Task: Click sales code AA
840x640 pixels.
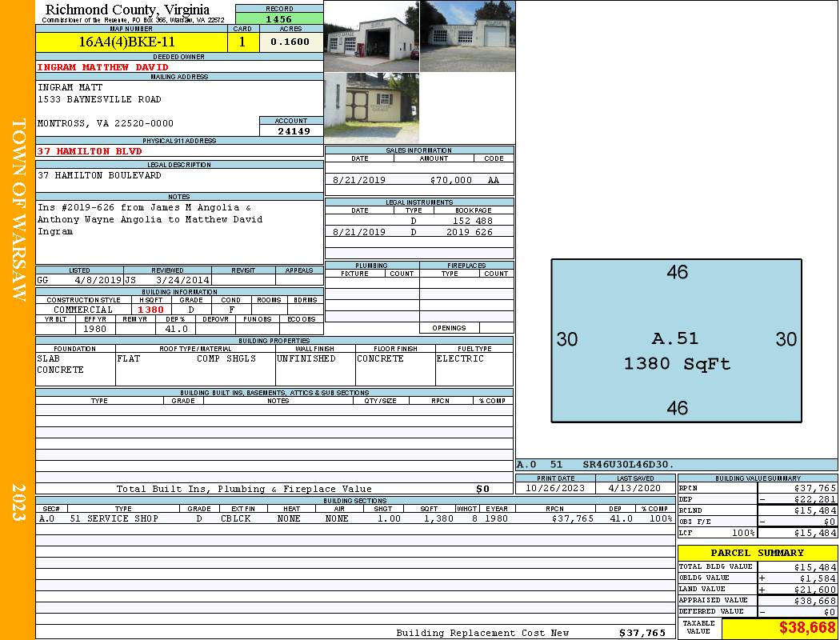Action: [x=494, y=180]
